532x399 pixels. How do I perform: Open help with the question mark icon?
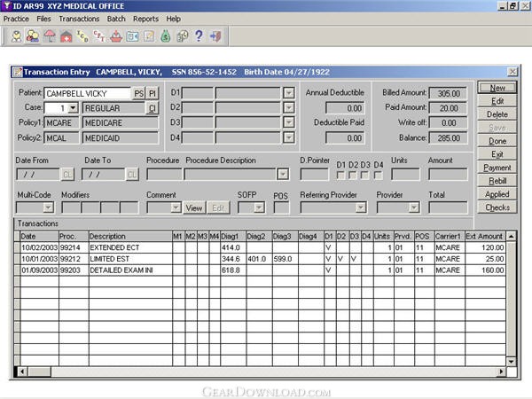click(x=199, y=36)
